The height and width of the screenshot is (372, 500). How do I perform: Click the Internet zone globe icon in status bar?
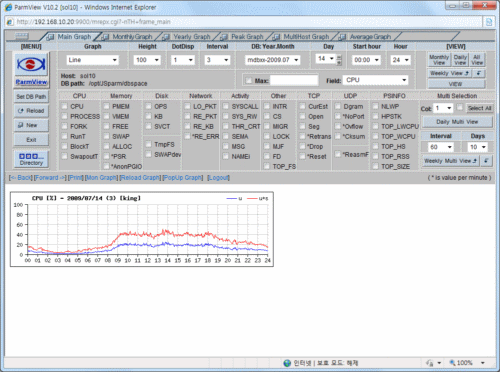click(x=287, y=363)
